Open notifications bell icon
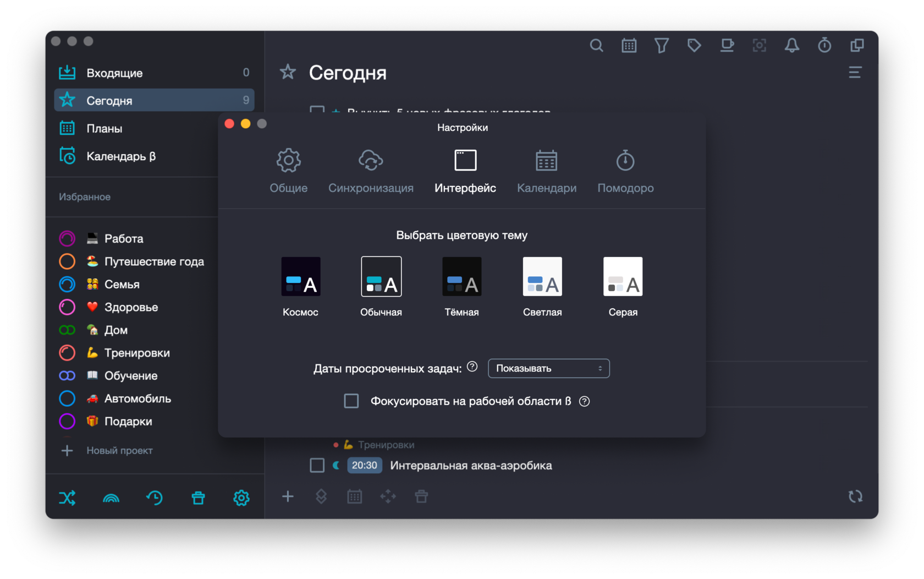The image size is (924, 579). (x=792, y=45)
